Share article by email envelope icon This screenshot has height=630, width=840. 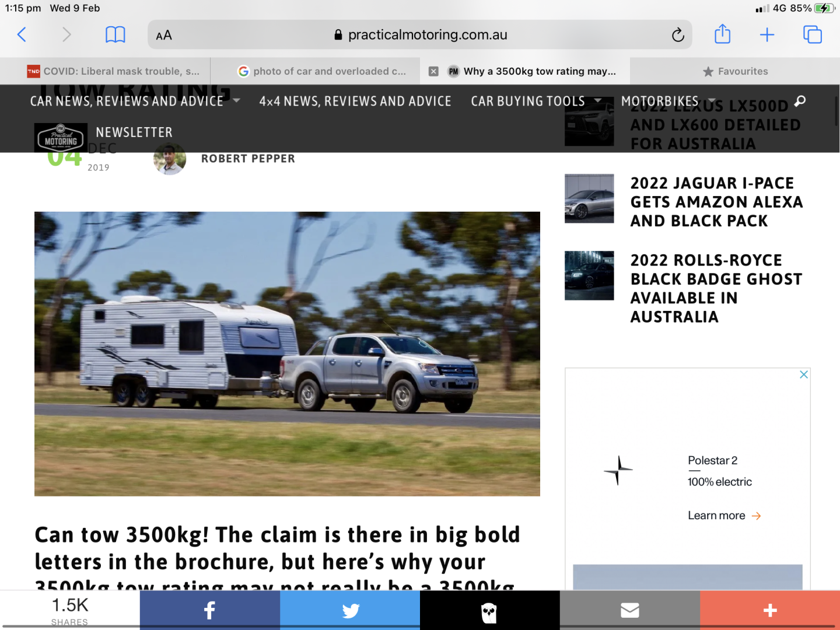coord(630,610)
